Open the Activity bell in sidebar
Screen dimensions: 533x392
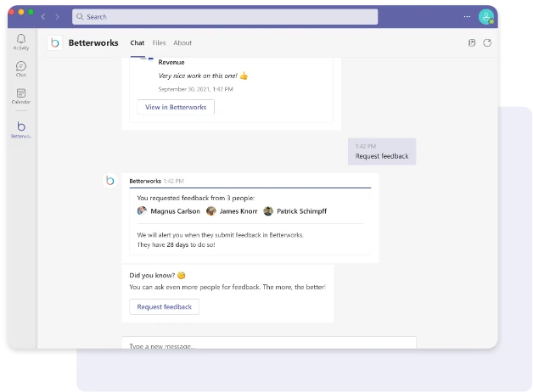coord(21,41)
